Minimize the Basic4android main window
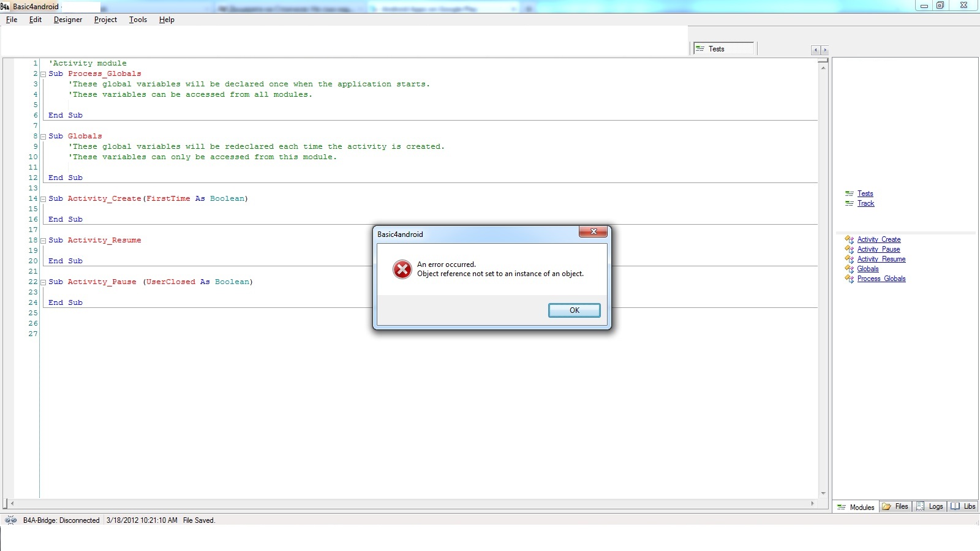The height and width of the screenshot is (551, 980). pos(924,6)
